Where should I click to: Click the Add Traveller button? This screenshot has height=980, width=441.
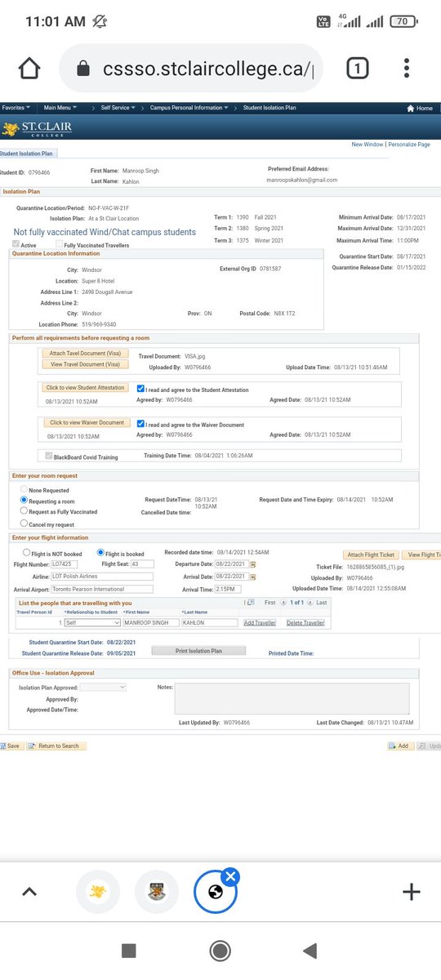(261, 623)
